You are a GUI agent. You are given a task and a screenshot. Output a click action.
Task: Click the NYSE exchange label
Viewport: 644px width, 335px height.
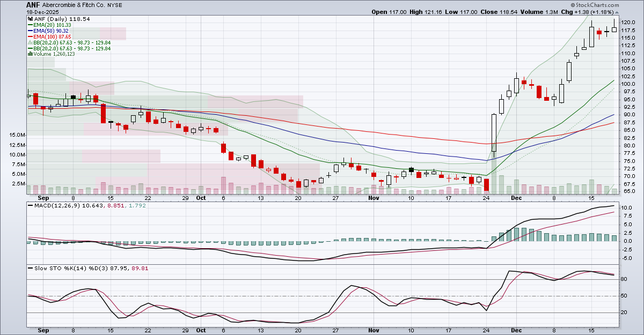(114, 4)
